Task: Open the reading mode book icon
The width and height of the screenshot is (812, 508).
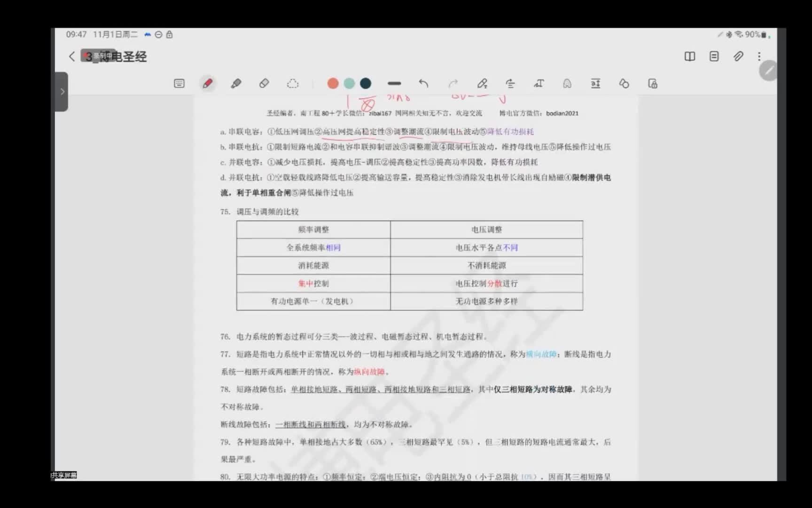Action: click(689, 57)
